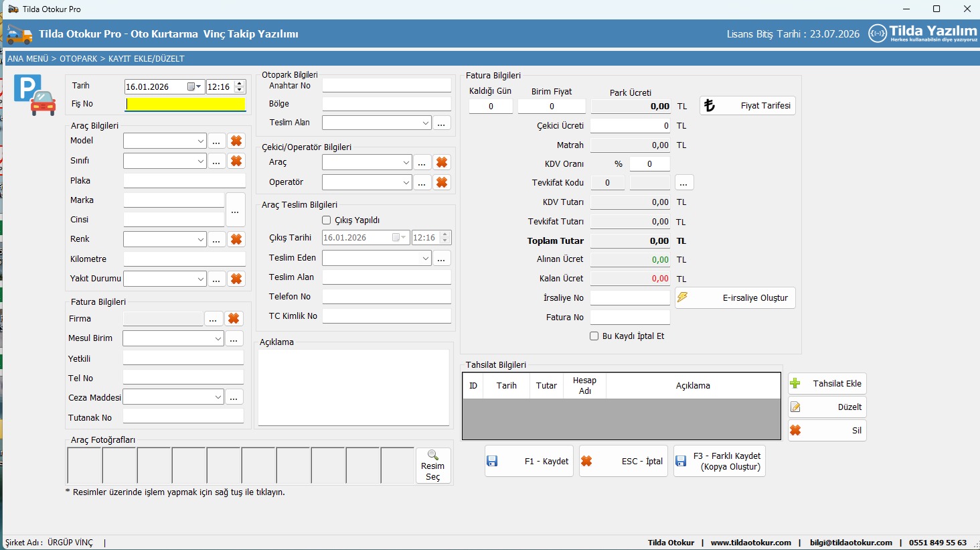The width and height of the screenshot is (980, 550).
Task: Open Fiyat Tarifesi with lira icon
Action: (x=747, y=106)
